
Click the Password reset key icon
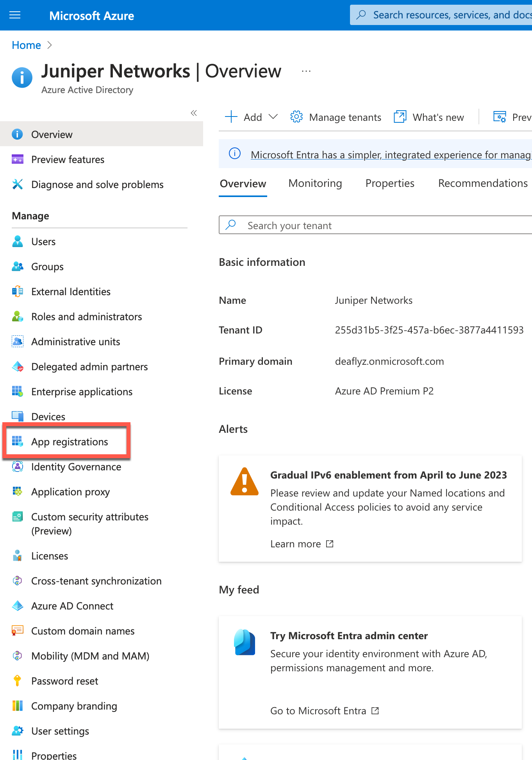[17, 681]
